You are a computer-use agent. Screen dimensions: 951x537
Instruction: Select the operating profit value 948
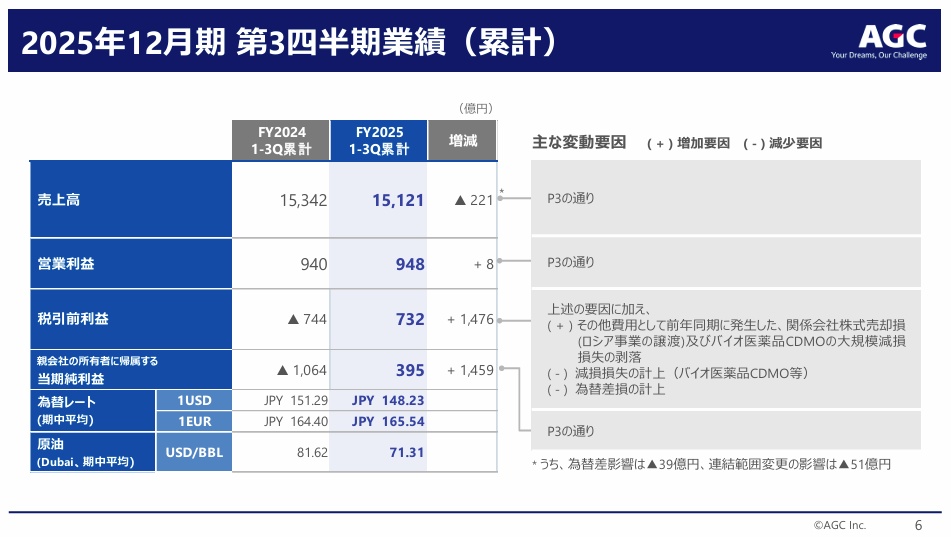point(410,264)
